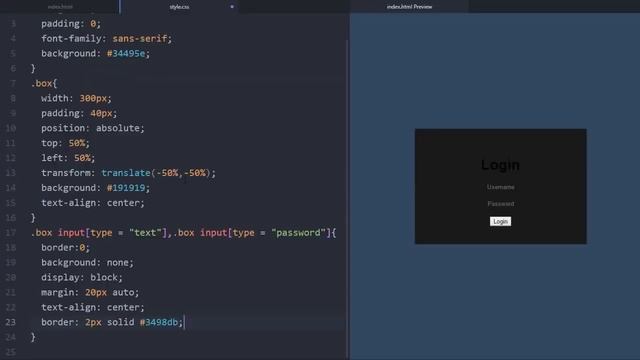This screenshot has height=360, width=640.
Task: Click line number 25 in gutter
Action: pyautogui.click(x=11, y=352)
